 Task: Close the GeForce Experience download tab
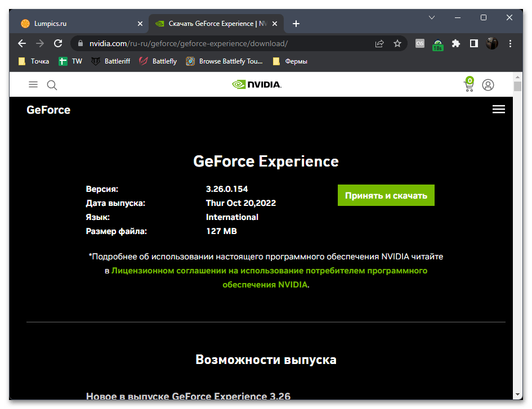click(x=275, y=24)
